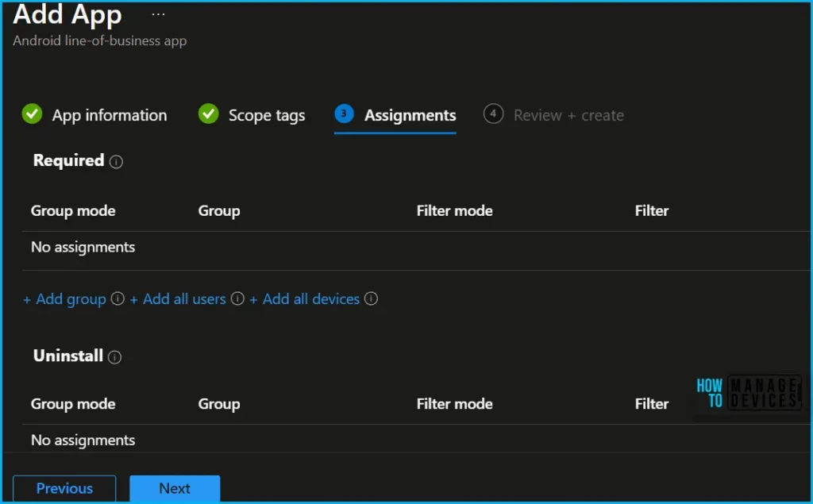Click the Android line-of-business app subtitle
This screenshot has width=813, height=504.
coord(99,41)
